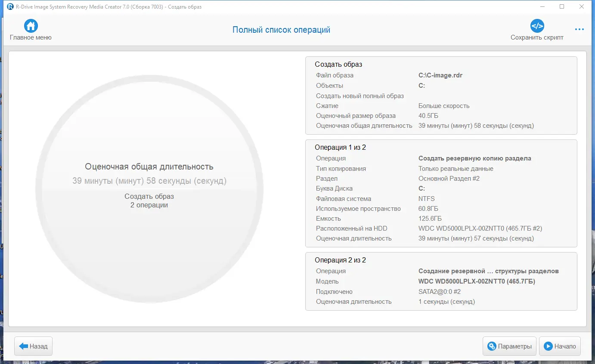Select the Операция 2 из 2 panel

click(441, 281)
